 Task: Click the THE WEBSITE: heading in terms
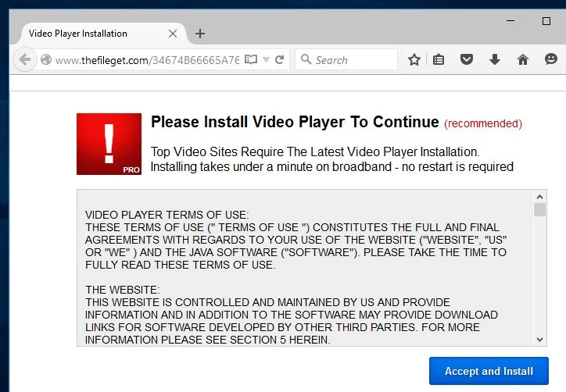coord(123,290)
